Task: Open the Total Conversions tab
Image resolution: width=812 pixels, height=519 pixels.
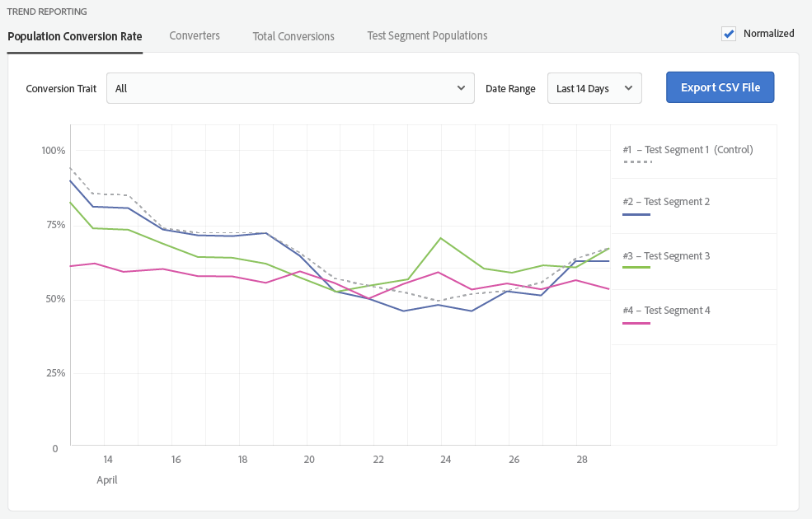Action: point(293,36)
